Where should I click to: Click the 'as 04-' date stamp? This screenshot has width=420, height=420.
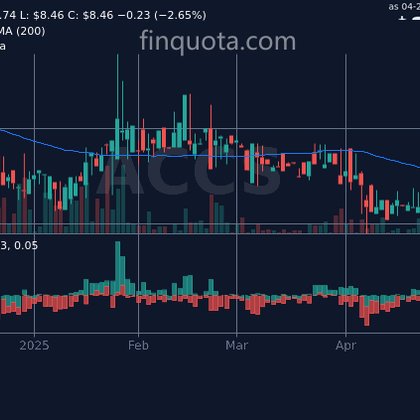[404, 7]
